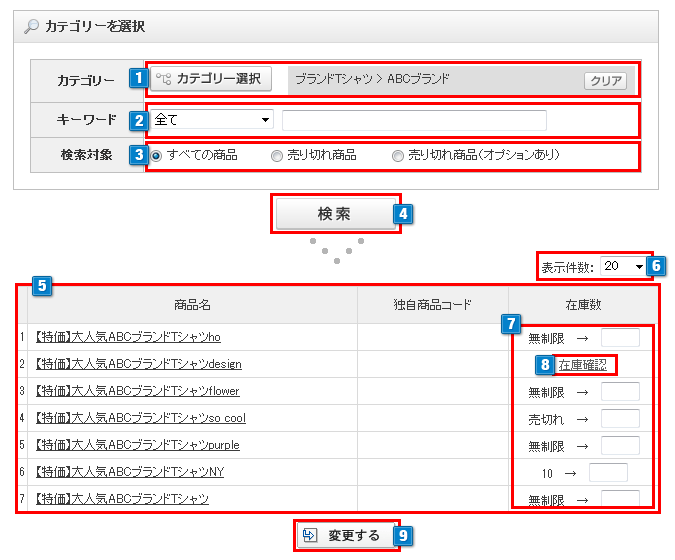Select すべての商品 radio button
Screen dimensions: 675x560
point(156,156)
